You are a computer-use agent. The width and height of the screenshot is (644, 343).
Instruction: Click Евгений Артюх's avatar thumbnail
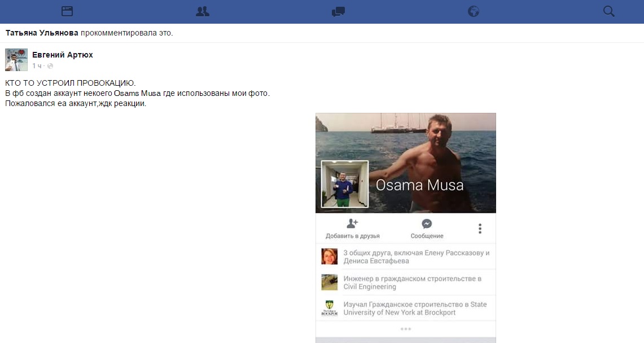pyautogui.click(x=16, y=60)
